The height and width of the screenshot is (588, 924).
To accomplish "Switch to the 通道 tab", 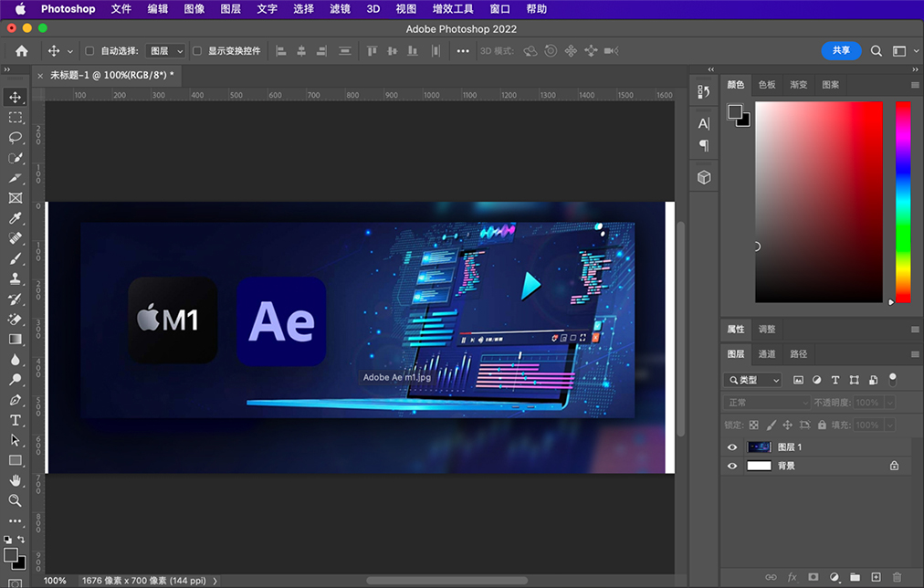I will (766, 354).
